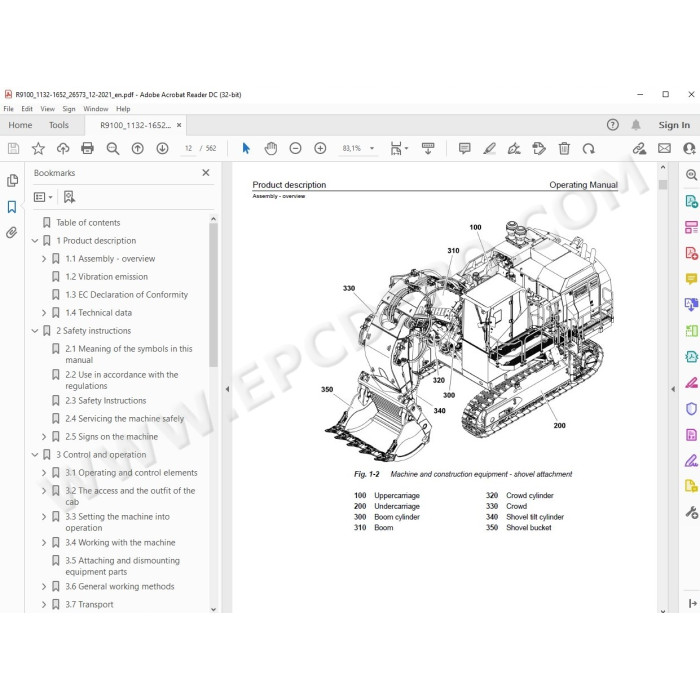
Task: Open the Edit menu
Action: (x=27, y=108)
